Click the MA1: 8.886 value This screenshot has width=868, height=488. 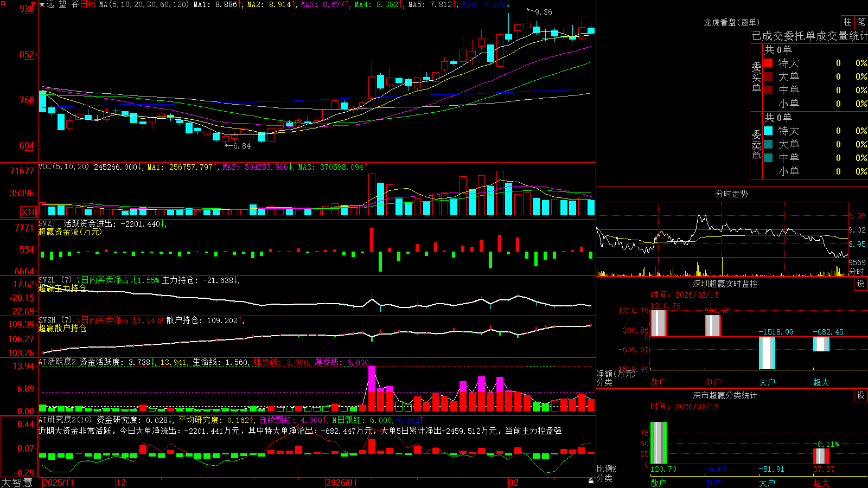point(217,4)
